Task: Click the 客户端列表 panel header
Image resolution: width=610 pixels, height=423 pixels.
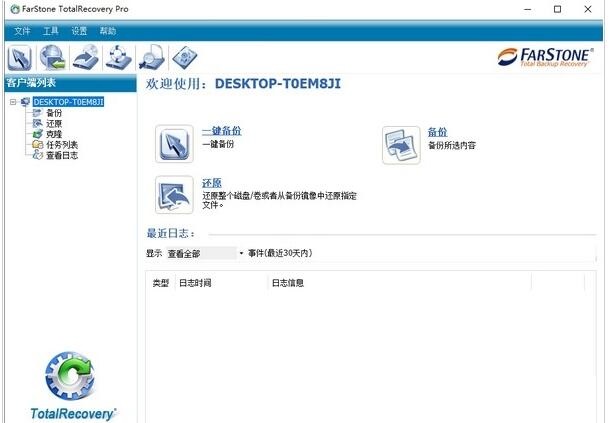Action: point(70,83)
